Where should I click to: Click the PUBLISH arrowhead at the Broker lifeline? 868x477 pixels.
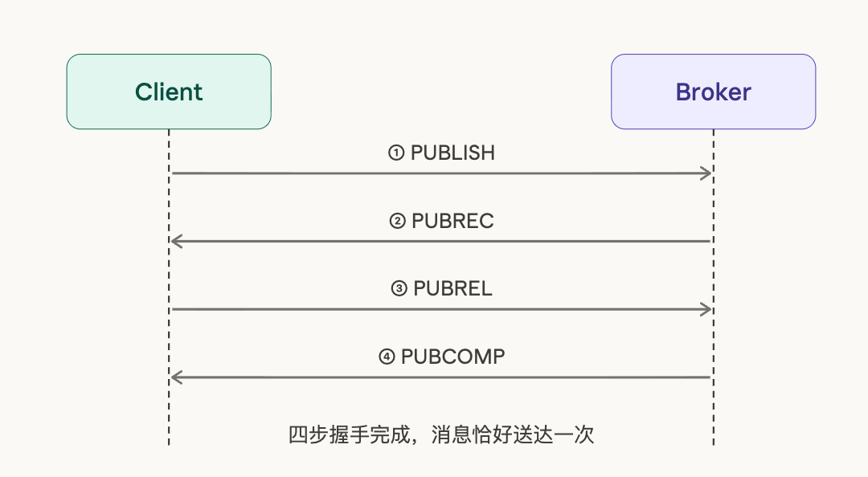706,173
